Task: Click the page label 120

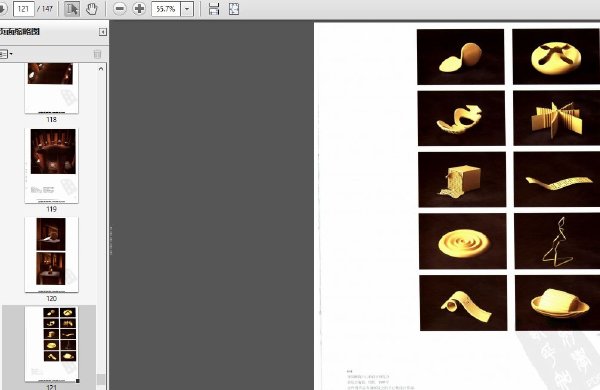Action: tap(51, 298)
